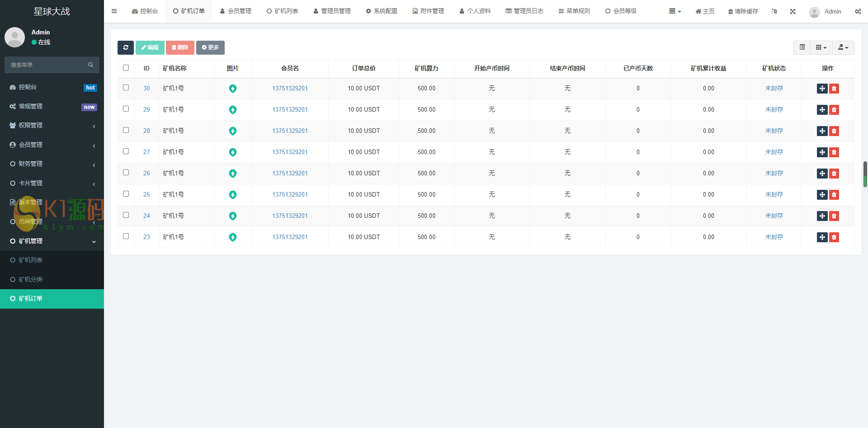The width and height of the screenshot is (868, 428).
Task: Click the refresh table button
Action: (125, 47)
